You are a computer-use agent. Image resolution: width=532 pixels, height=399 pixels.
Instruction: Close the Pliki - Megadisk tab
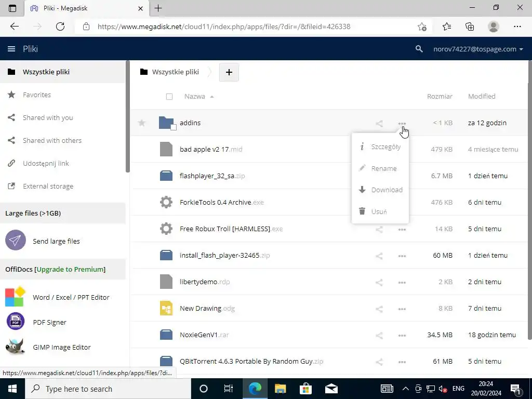(140, 8)
